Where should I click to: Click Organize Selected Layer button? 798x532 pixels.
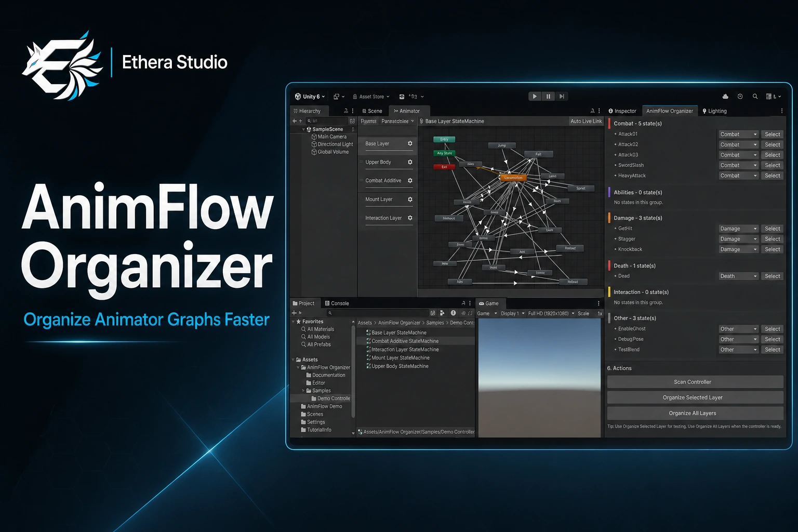(695, 397)
